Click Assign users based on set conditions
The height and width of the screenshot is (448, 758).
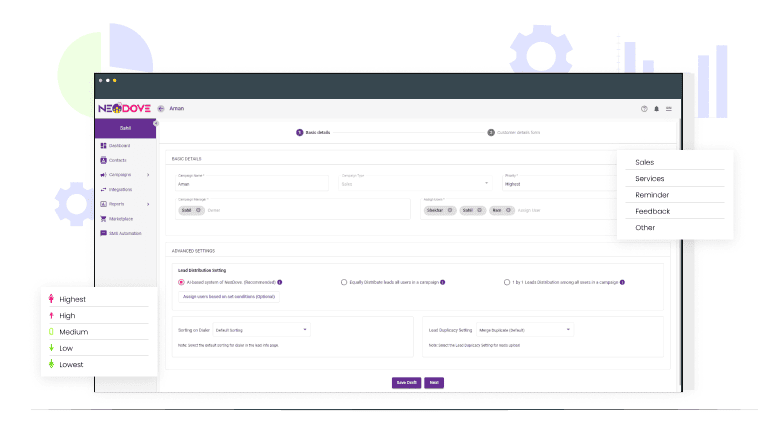tap(229, 296)
